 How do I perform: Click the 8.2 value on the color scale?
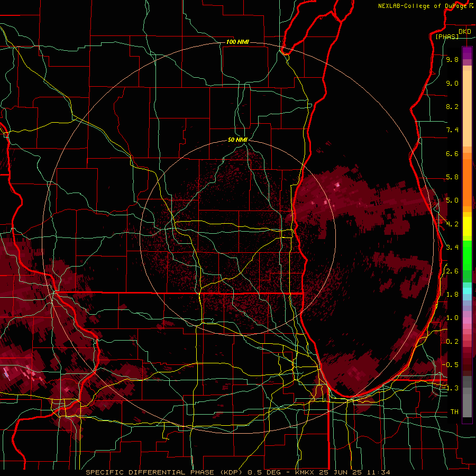[452, 106]
